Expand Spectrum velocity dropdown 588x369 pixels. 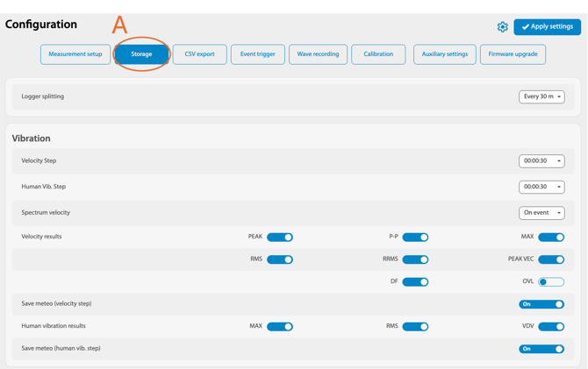541,213
